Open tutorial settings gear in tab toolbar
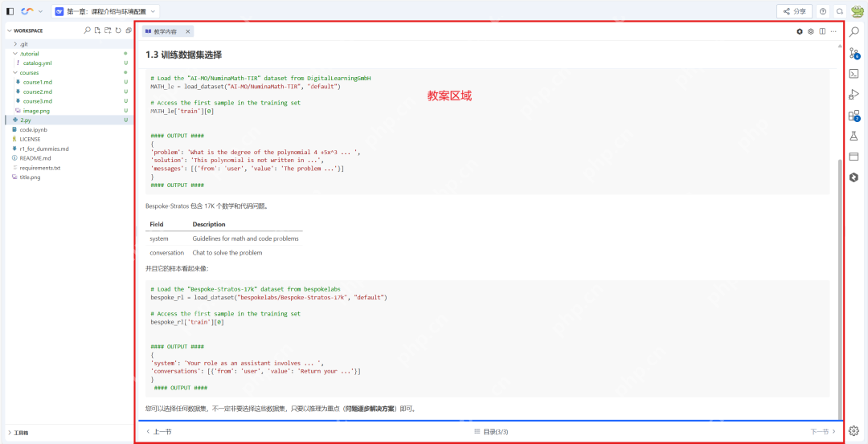The height and width of the screenshot is (444, 868). tap(811, 31)
